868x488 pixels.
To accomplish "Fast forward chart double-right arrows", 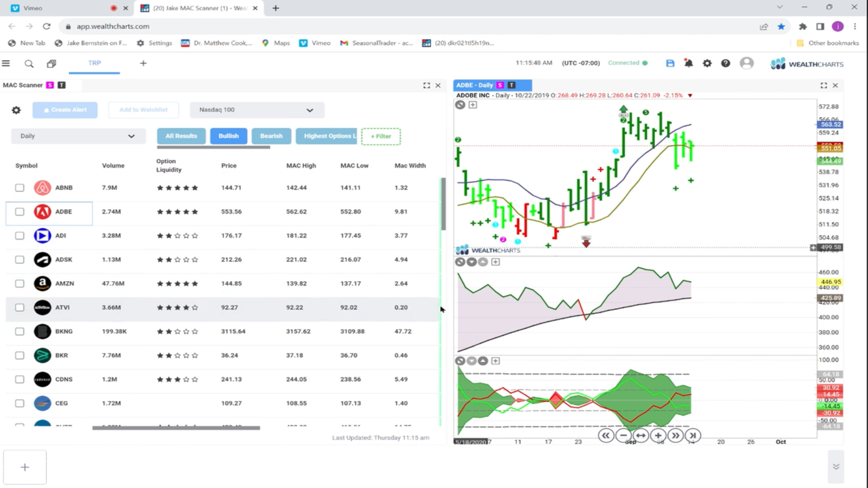I will click(x=675, y=436).
